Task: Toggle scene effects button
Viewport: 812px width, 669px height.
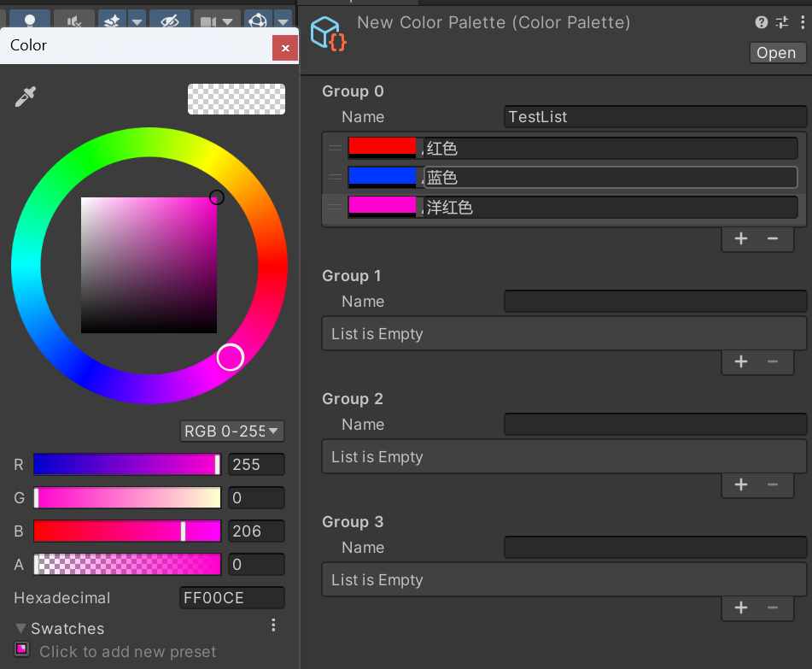Action: [112, 21]
